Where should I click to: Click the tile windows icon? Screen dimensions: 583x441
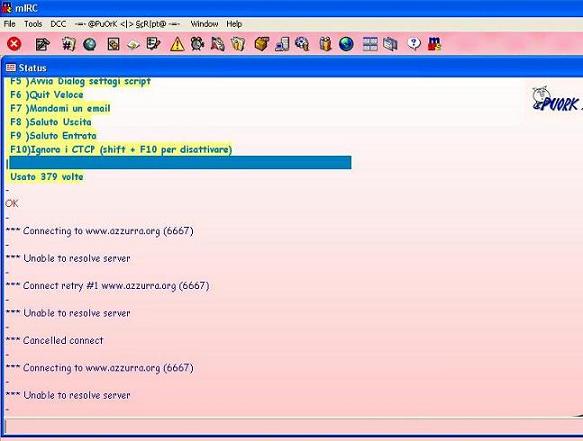[370, 44]
